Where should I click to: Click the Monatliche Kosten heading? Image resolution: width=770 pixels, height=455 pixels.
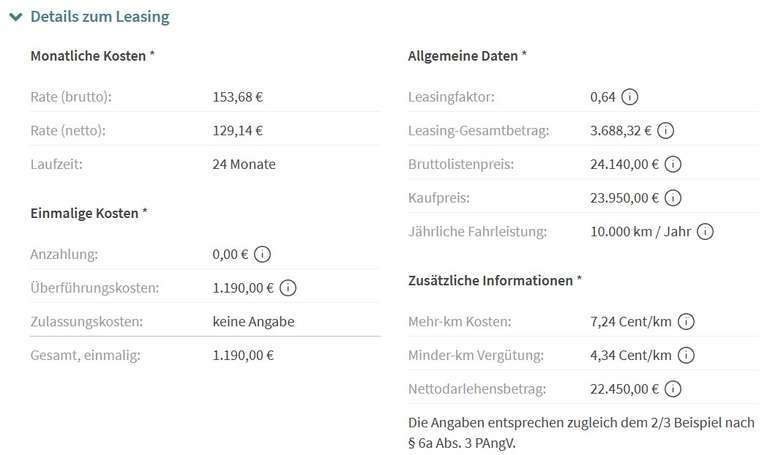coord(93,56)
